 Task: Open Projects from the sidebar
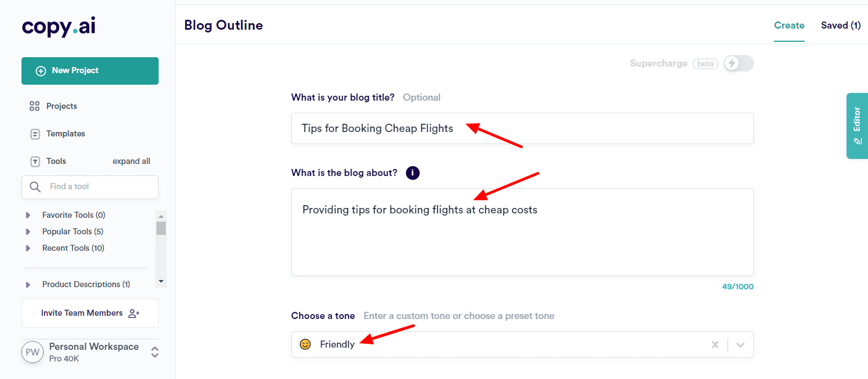(61, 106)
